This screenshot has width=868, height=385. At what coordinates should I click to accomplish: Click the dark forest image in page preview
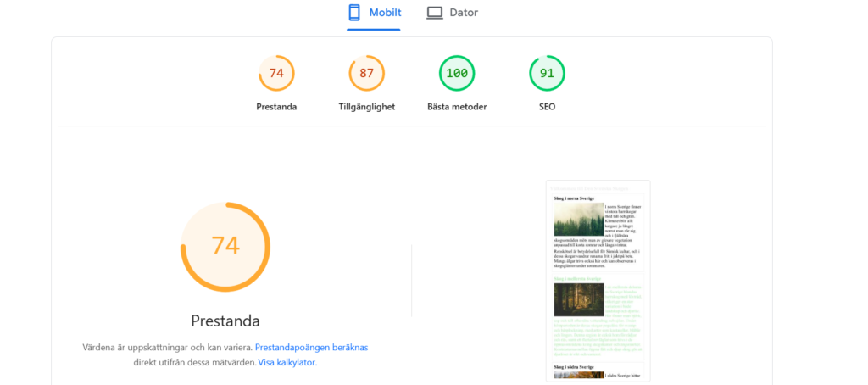(x=578, y=299)
